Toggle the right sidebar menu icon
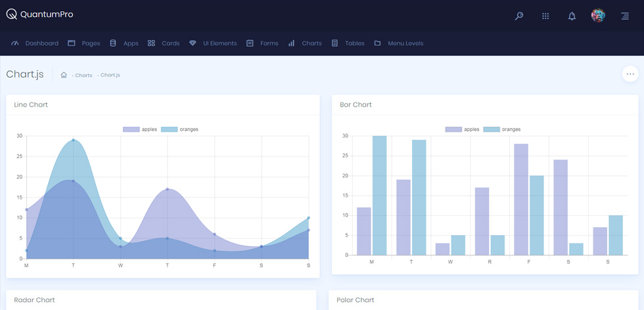Image resolution: width=644 pixels, height=310 pixels. (625, 16)
